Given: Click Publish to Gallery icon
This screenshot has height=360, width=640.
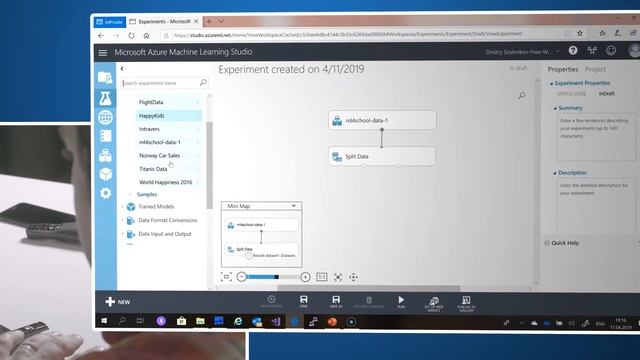Looking at the screenshot, I should pyautogui.click(x=466, y=304).
